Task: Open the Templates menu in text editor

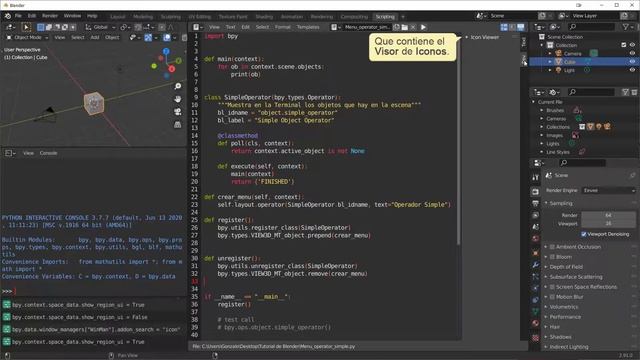Action: [x=308, y=27]
